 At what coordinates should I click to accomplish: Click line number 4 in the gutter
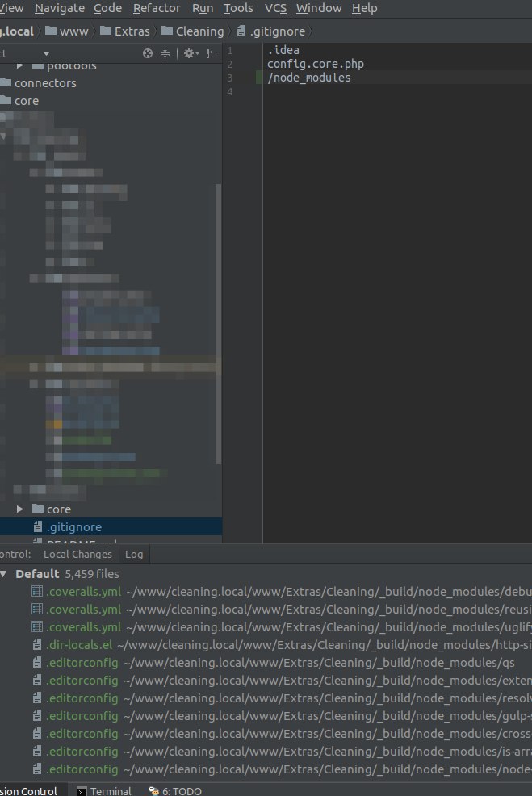tap(230, 91)
